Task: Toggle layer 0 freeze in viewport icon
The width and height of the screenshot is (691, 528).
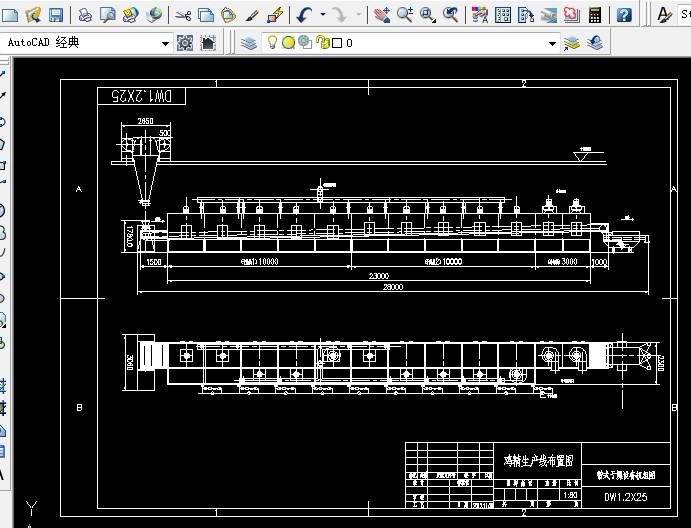Action: click(305, 42)
